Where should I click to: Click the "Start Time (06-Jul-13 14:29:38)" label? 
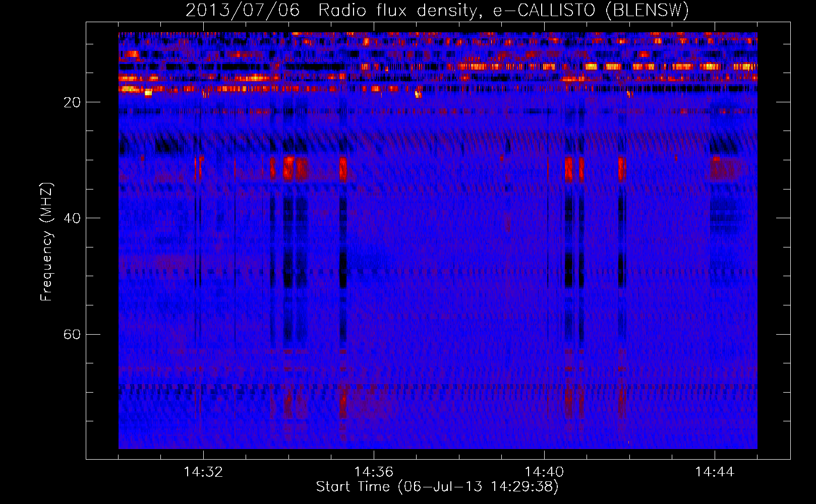coord(437,487)
